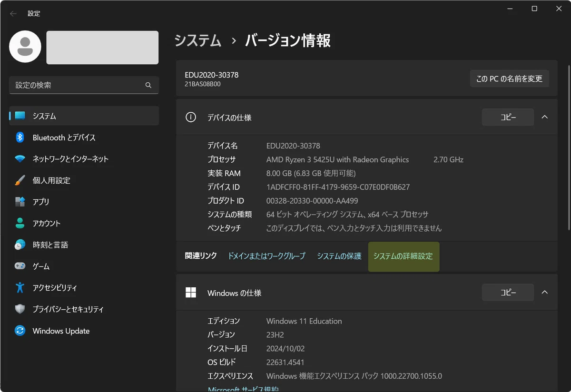This screenshot has width=571, height=392.
Task: Click システム in the breadcrumb
Action: pyautogui.click(x=198, y=40)
